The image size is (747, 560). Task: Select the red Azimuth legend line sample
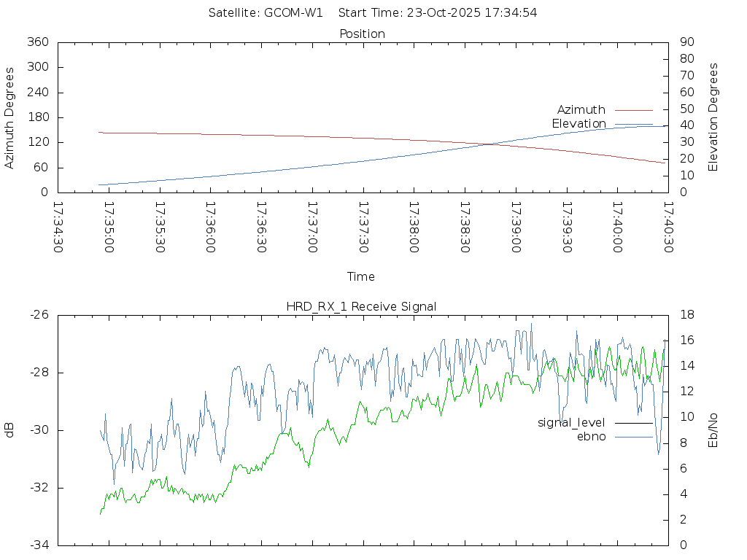[x=633, y=110]
